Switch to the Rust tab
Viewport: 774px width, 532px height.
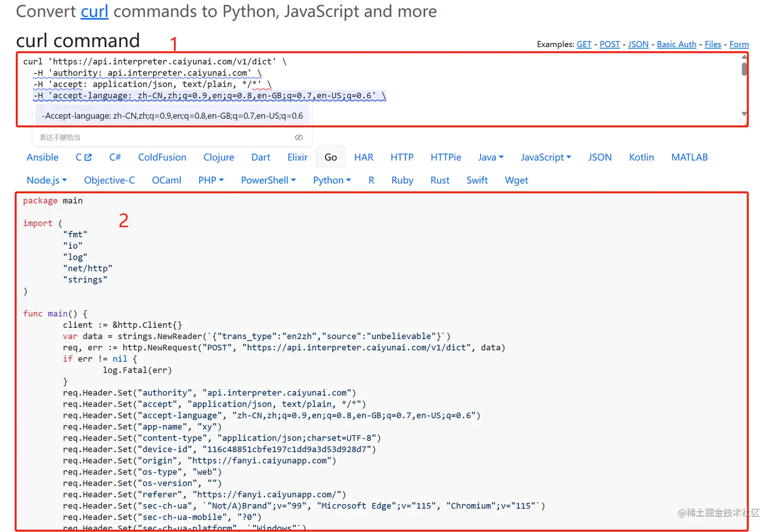pyautogui.click(x=440, y=181)
